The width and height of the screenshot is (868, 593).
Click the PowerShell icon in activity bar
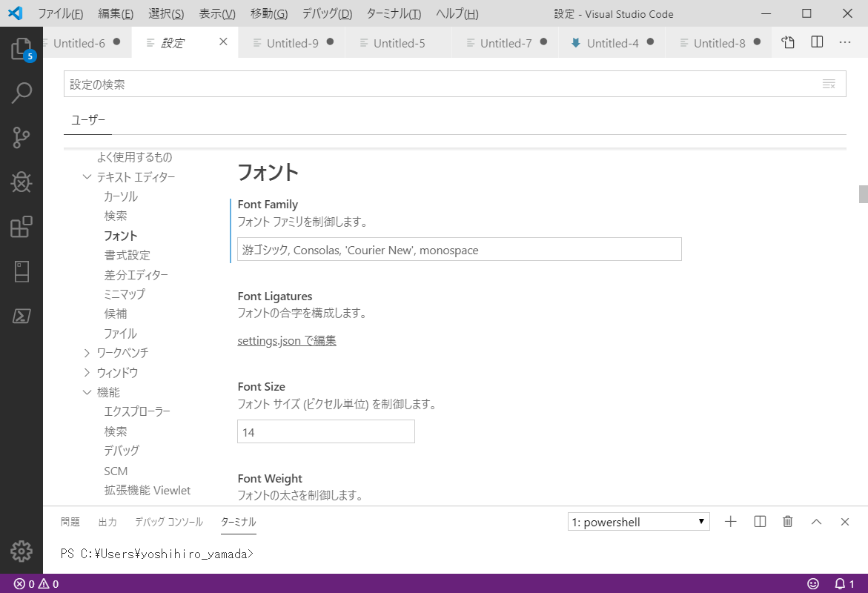(21, 316)
